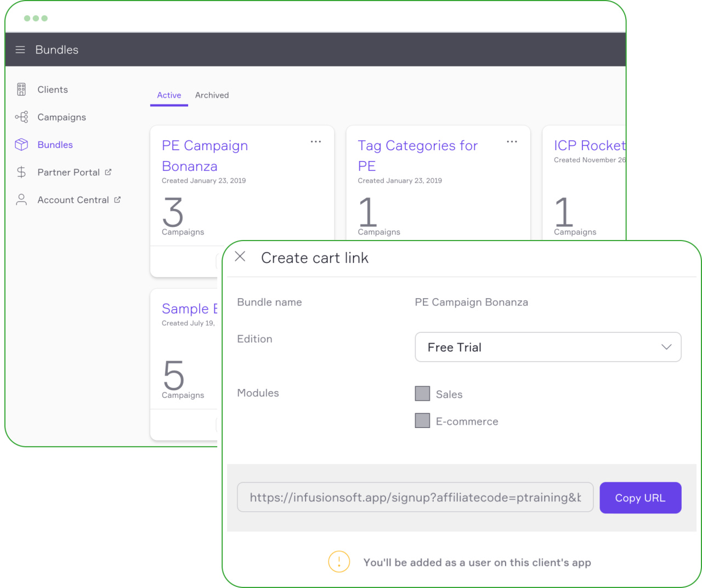Open options menu for PE Campaign Bonanza
This screenshot has width=702, height=588.
pos(316,141)
